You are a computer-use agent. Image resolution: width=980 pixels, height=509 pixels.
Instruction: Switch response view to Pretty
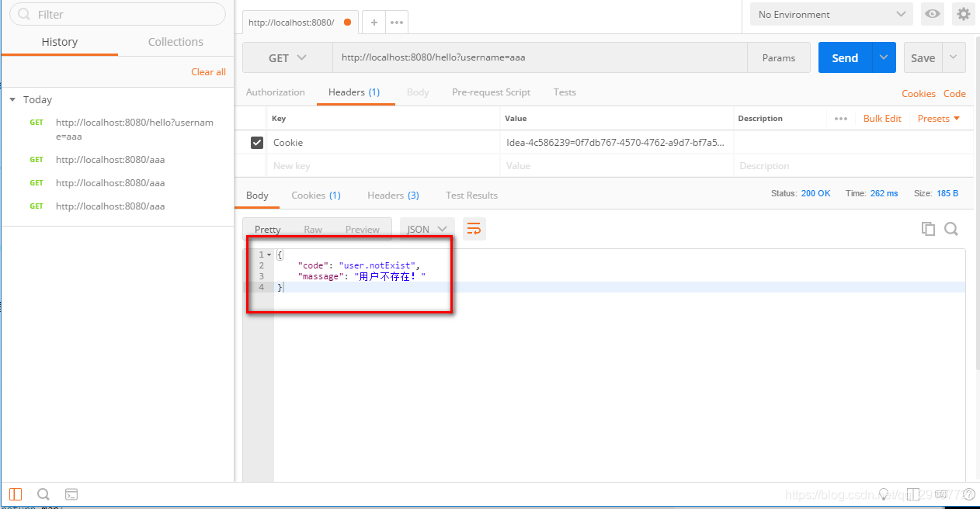pyautogui.click(x=268, y=230)
